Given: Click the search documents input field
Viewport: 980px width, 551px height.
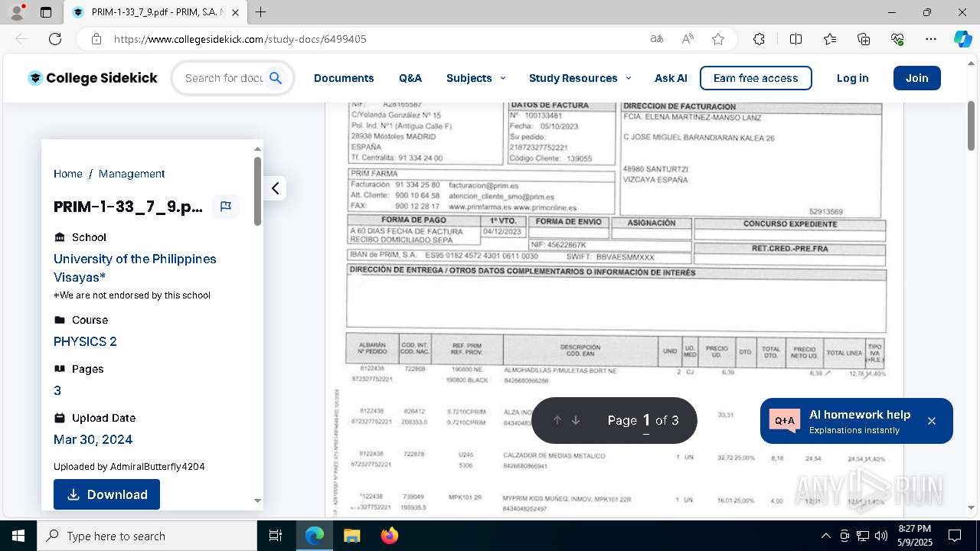Looking at the screenshot, I should coord(224,78).
